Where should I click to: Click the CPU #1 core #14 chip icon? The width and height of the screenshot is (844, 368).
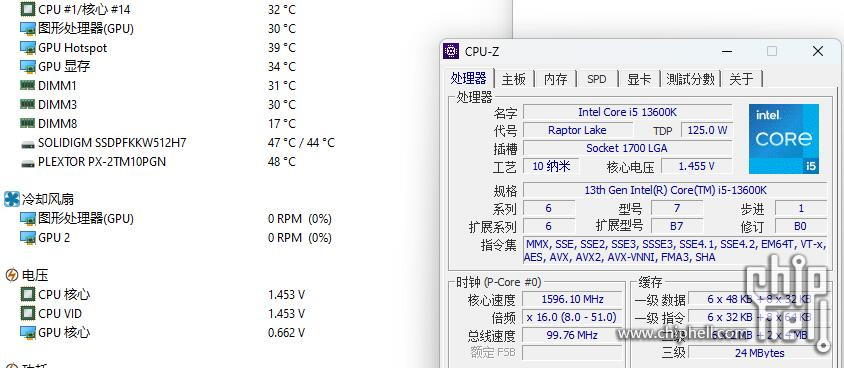[x=27, y=9]
